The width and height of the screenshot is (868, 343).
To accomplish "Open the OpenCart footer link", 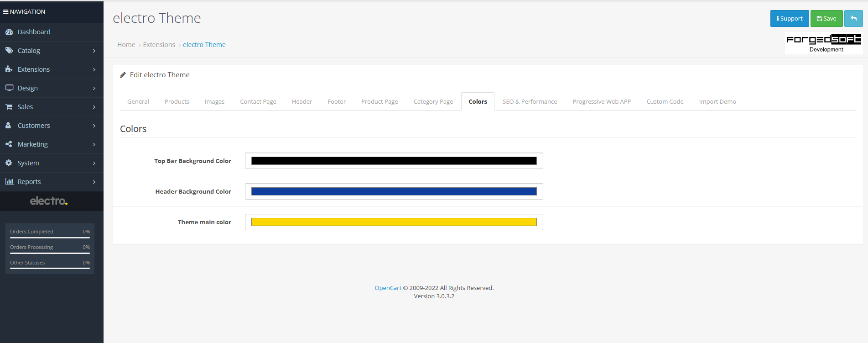I will click(388, 288).
